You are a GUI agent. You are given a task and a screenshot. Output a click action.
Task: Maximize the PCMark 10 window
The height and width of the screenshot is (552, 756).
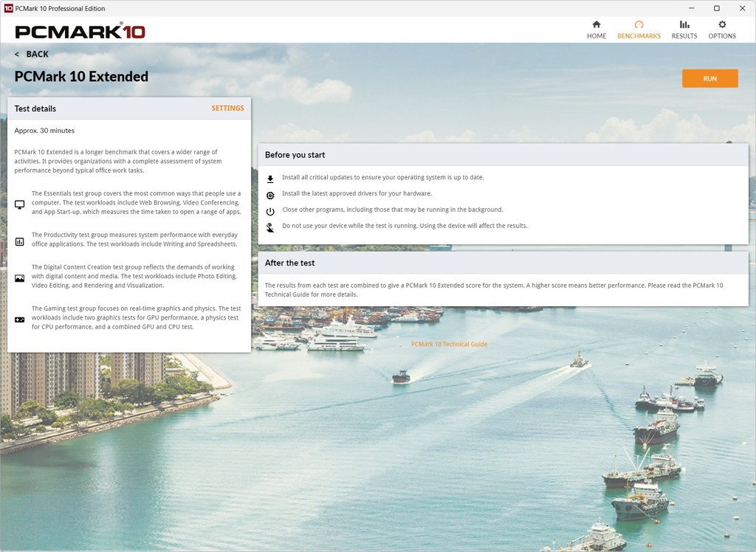pos(716,8)
